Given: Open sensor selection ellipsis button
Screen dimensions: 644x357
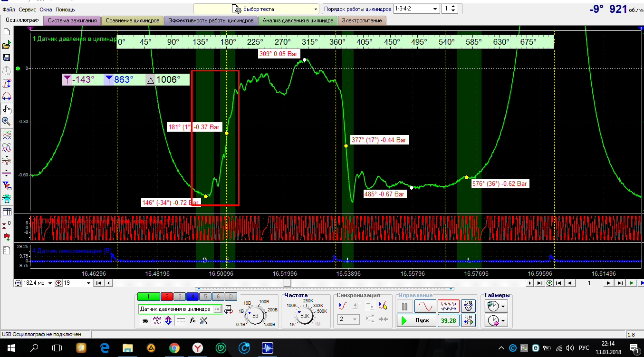Looking at the screenshot, I should click(217, 309).
